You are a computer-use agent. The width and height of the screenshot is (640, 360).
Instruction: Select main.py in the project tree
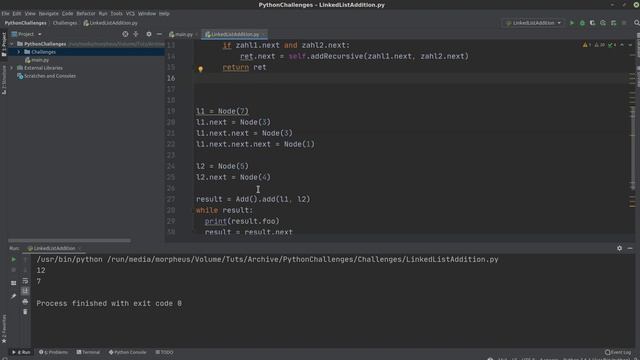(x=37, y=60)
